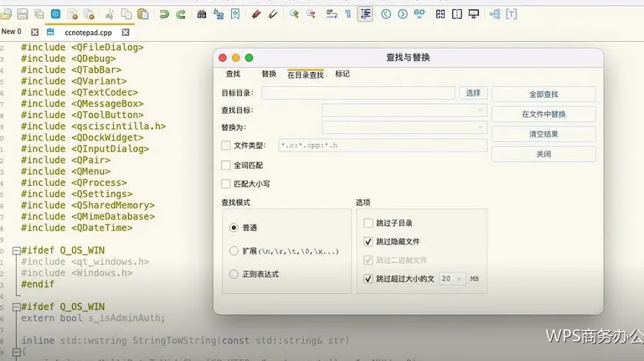This screenshot has width=644, height=361.
Task: Click the #include <QFileDialog> code line
Action: pyautogui.click(x=82, y=47)
